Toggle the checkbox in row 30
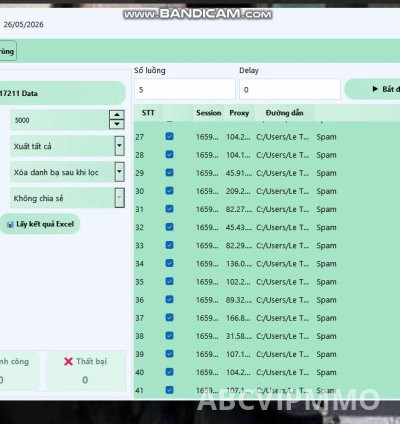 (x=169, y=190)
